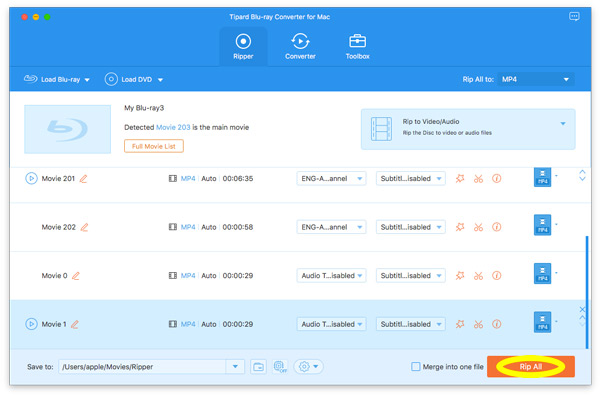
Task: Click the scissors cut icon for Movie 0
Action: (x=478, y=275)
